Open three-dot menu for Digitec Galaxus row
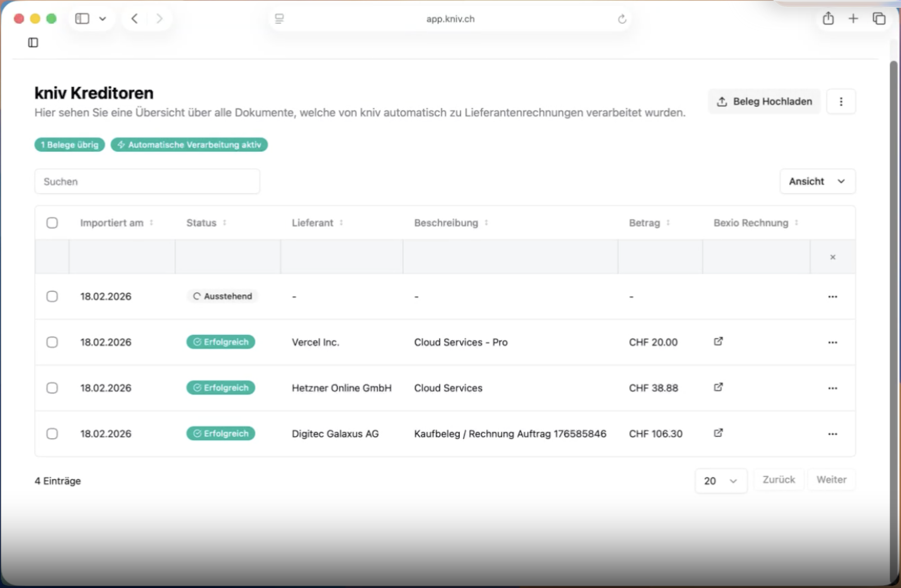901x588 pixels. coord(832,434)
